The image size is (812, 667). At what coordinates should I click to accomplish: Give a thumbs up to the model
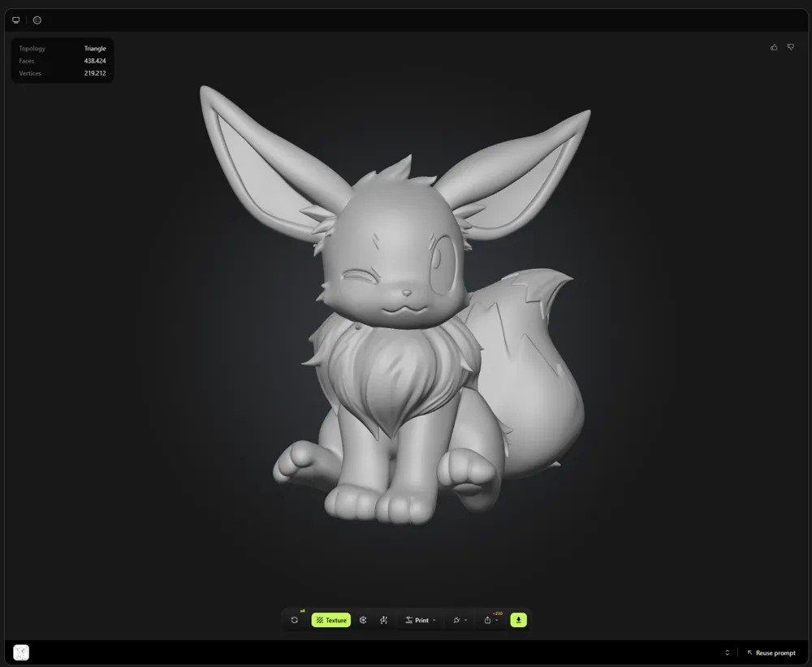[774, 47]
